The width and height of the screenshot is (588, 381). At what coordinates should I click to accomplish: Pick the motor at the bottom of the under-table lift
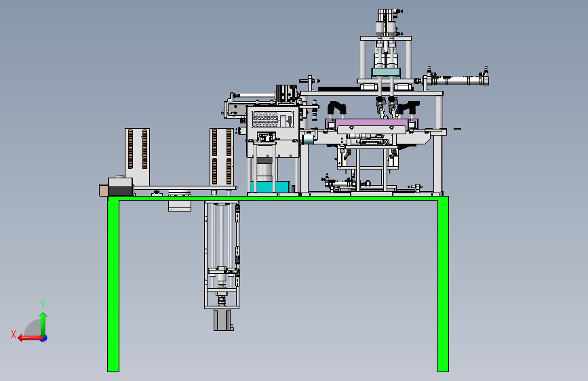(222, 320)
